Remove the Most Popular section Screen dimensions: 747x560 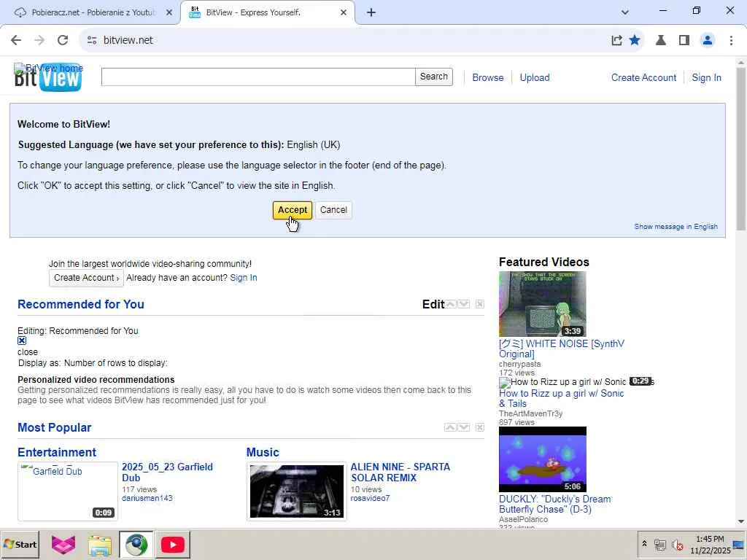pyautogui.click(x=480, y=427)
